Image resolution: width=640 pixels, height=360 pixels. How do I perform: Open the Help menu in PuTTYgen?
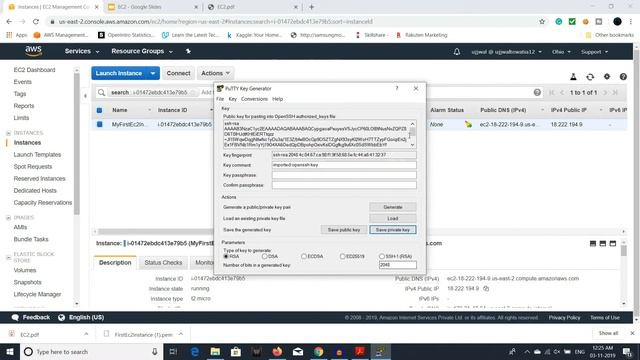click(x=278, y=99)
